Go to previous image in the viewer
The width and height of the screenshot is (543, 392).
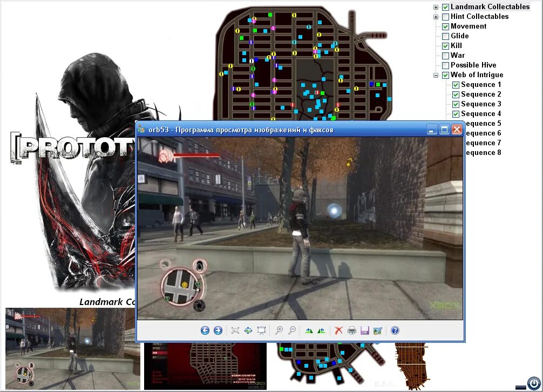point(205,330)
